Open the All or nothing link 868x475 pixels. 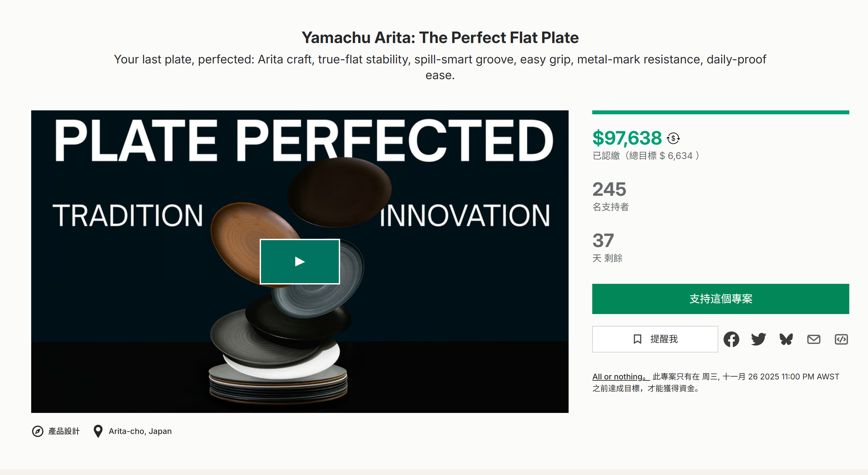tap(619, 376)
